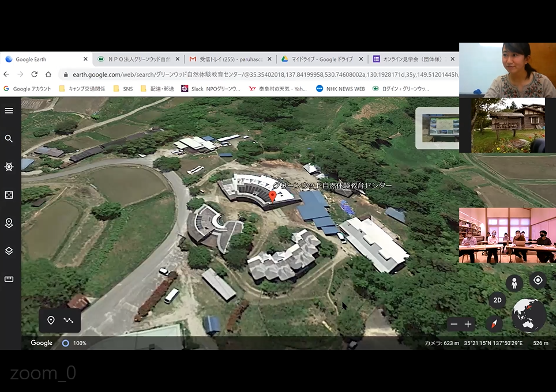
Task: Switch to the Google Earth tab
Action: 46,59
